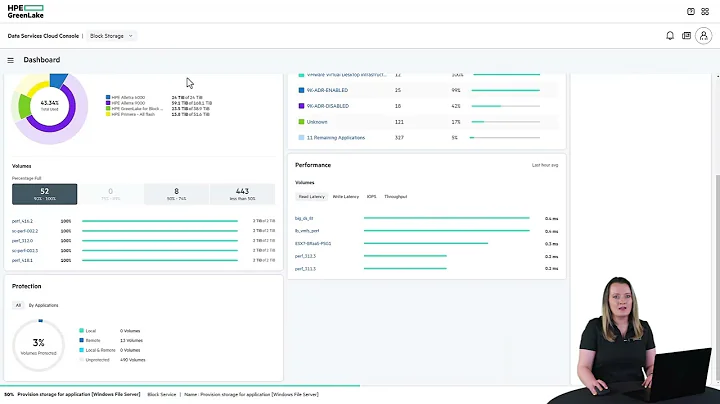Open the Block Storage service dropdown
This screenshot has height=404, width=720.
click(x=111, y=36)
